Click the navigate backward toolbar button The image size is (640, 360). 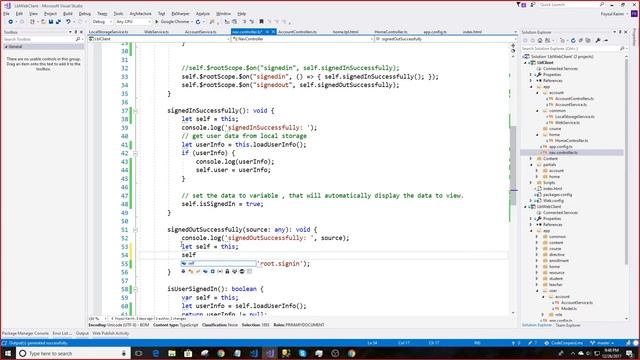point(10,22)
